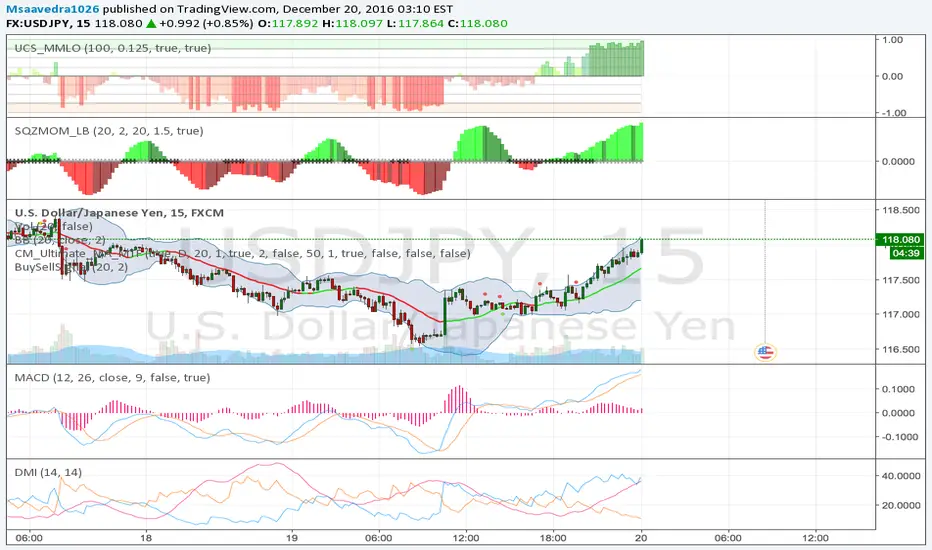The image size is (932, 550).
Task: Click the O:117.892 open value
Action: tap(288, 24)
